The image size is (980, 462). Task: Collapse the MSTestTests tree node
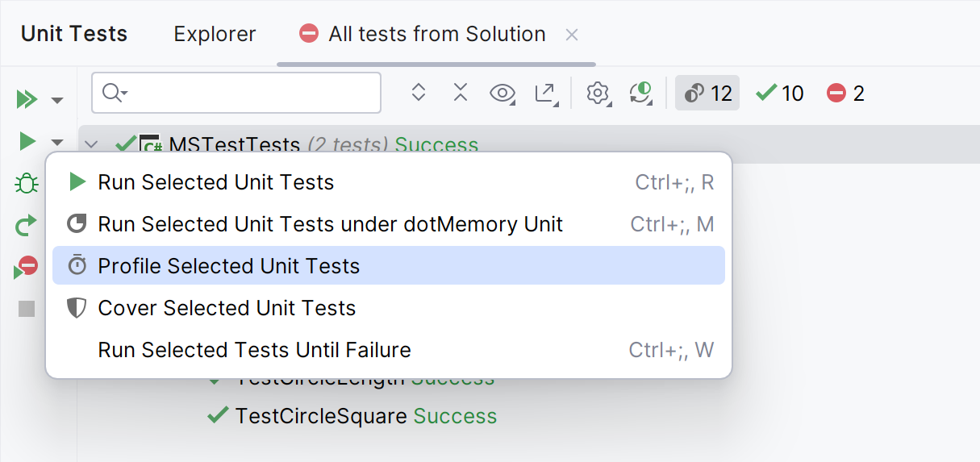91,145
